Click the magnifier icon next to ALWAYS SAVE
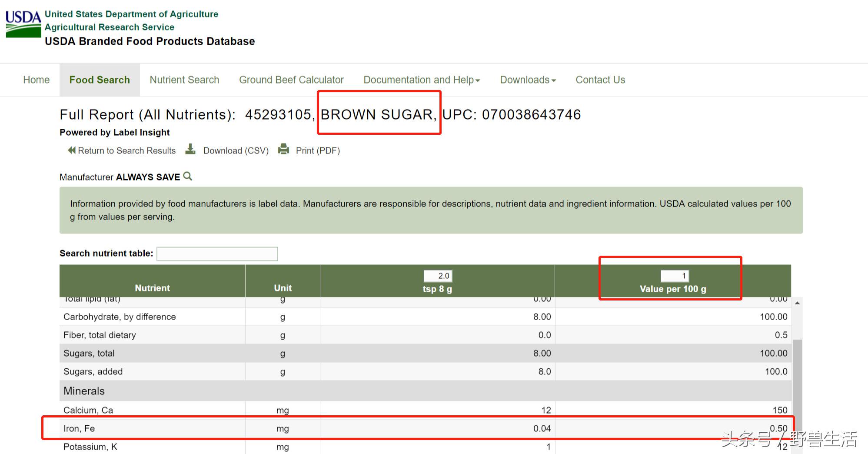The image size is (868, 454). tap(188, 177)
